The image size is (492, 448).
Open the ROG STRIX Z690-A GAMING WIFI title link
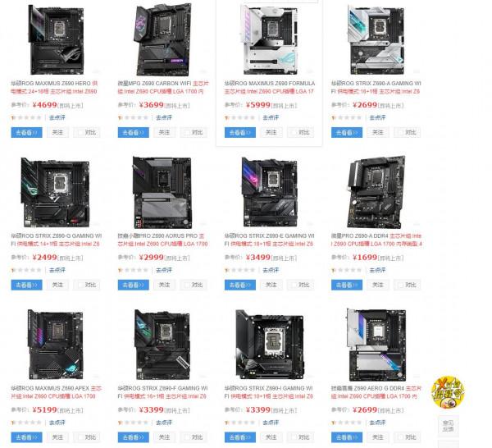pyautogui.click(x=376, y=87)
